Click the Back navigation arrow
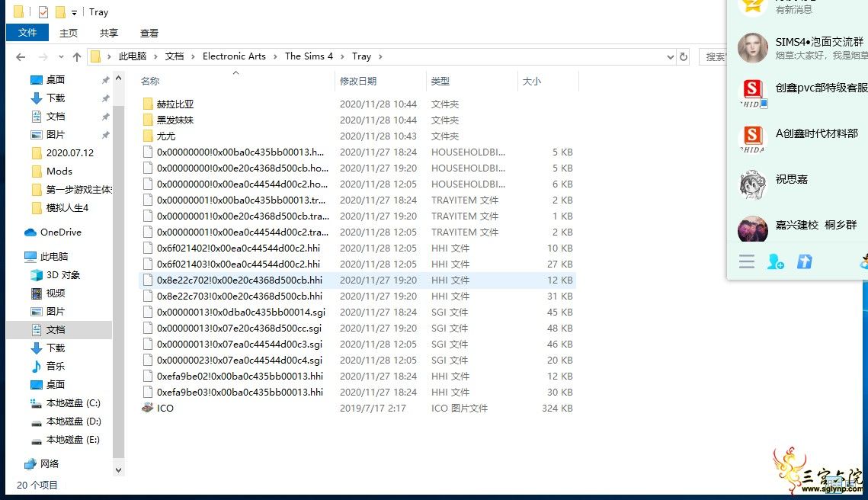 (21, 56)
